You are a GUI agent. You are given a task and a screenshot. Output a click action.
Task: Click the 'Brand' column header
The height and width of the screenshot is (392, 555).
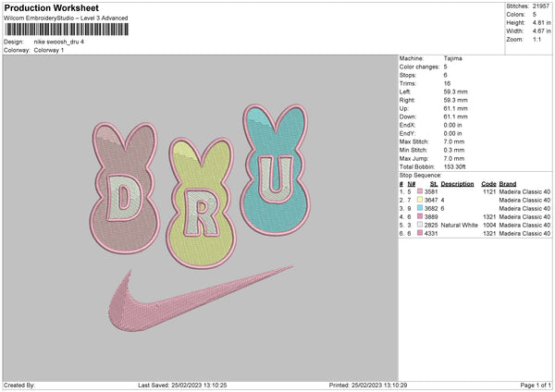point(508,184)
